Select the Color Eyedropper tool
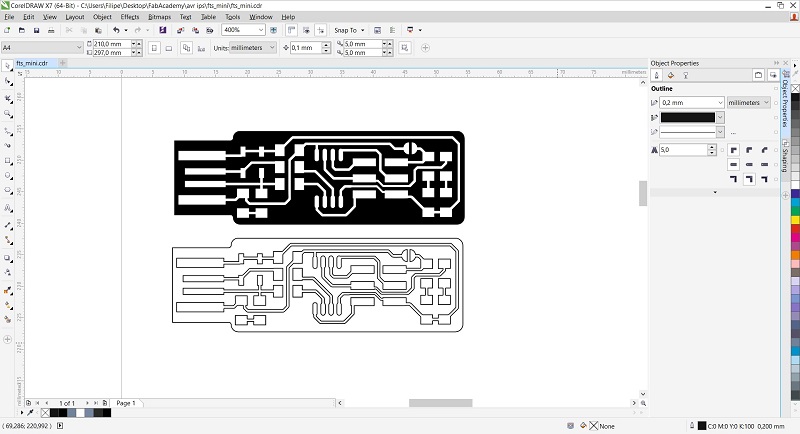Viewport: 800px width, 434px height. pyautogui.click(x=8, y=291)
